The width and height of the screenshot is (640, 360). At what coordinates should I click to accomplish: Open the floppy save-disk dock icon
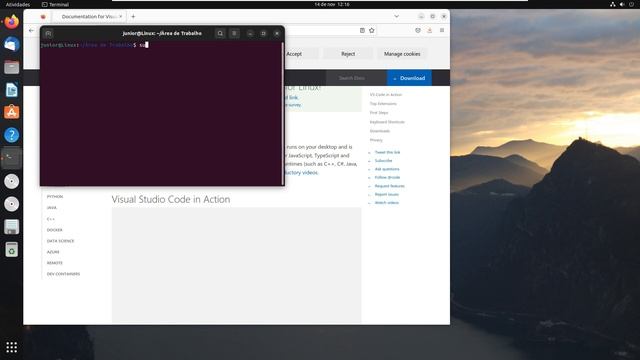click(x=11, y=227)
